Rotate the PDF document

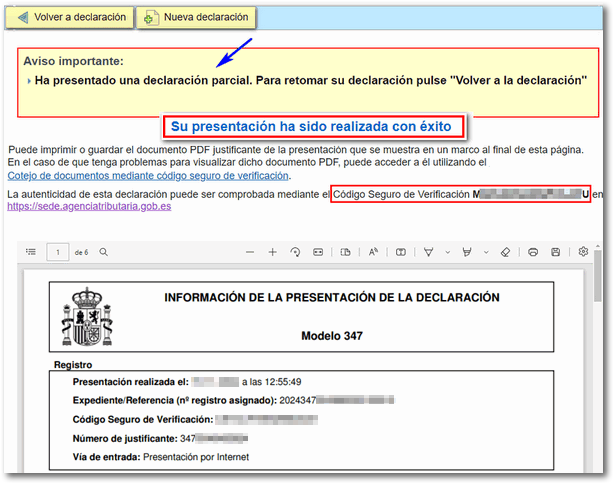(x=295, y=252)
